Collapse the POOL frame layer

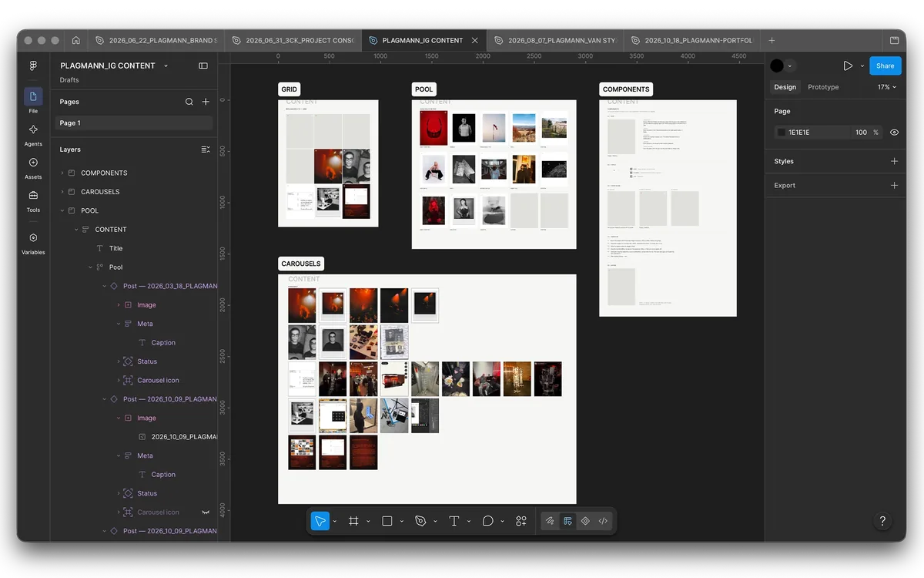coord(62,210)
